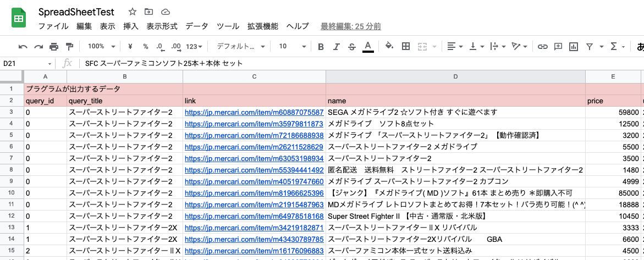644x260 pixels.
Task: Open the ヘルプ menu
Action: click(x=298, y=26)
